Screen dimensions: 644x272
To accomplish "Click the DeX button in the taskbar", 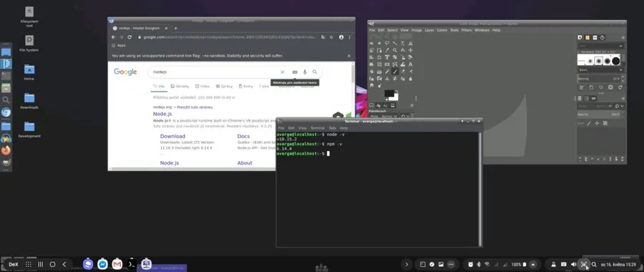I will tap(14, 264).
